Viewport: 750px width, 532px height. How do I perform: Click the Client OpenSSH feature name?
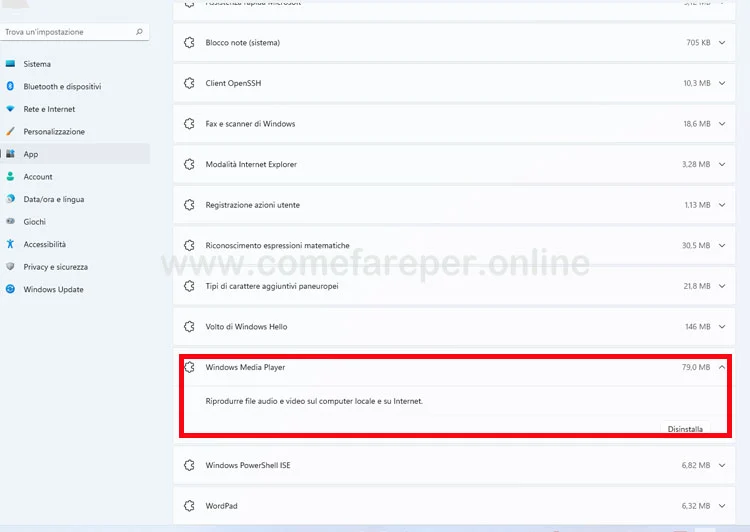pyautogui.click(x=233, y=83)
